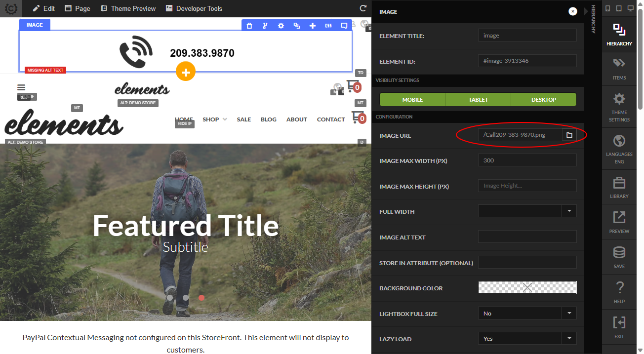This screenshot has height=354, width=644.
Task: Toggle Mobile visibility setting
Action: click(x=412, y=99)
